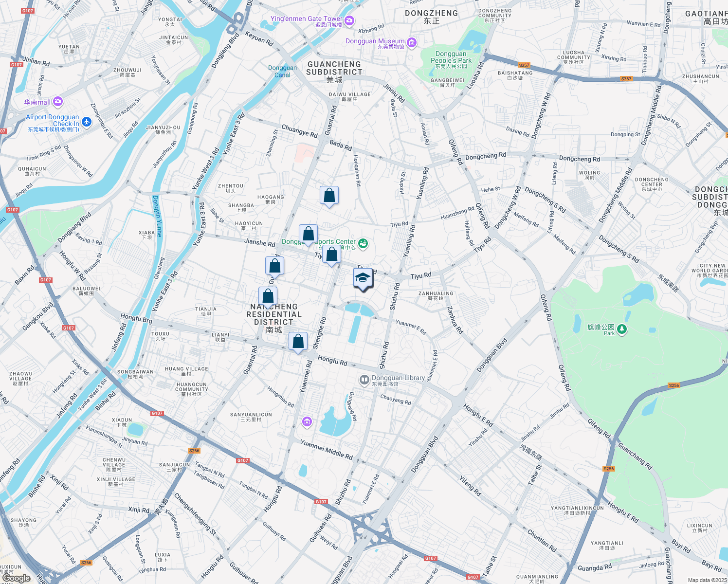Click the purple museum icon near Dongzong Rd
The image size is (728, 584).
click(x=307, y=421)
